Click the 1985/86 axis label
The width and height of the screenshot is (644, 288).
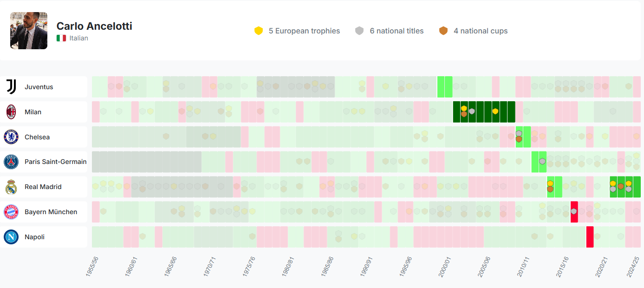[x=328, y=267]
